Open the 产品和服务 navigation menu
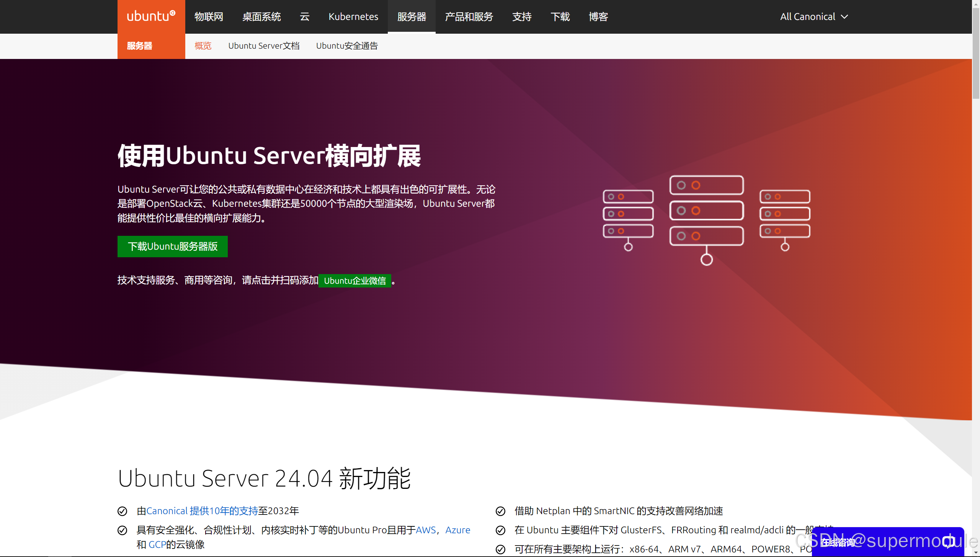 (x=469, y=16)
